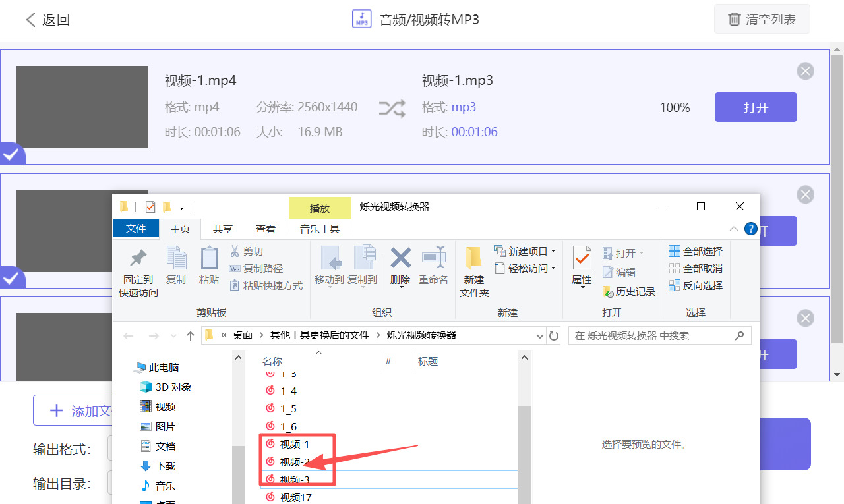Remove the second video item via X
844x504 pixels.
point(805,194)
